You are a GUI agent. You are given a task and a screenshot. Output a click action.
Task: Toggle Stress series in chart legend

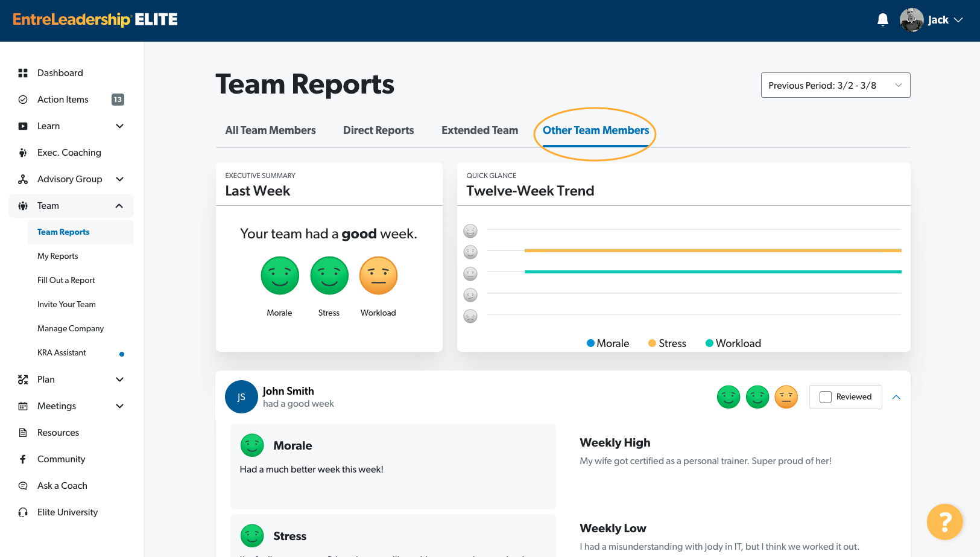pyautogui.click(x=667, y=343)
